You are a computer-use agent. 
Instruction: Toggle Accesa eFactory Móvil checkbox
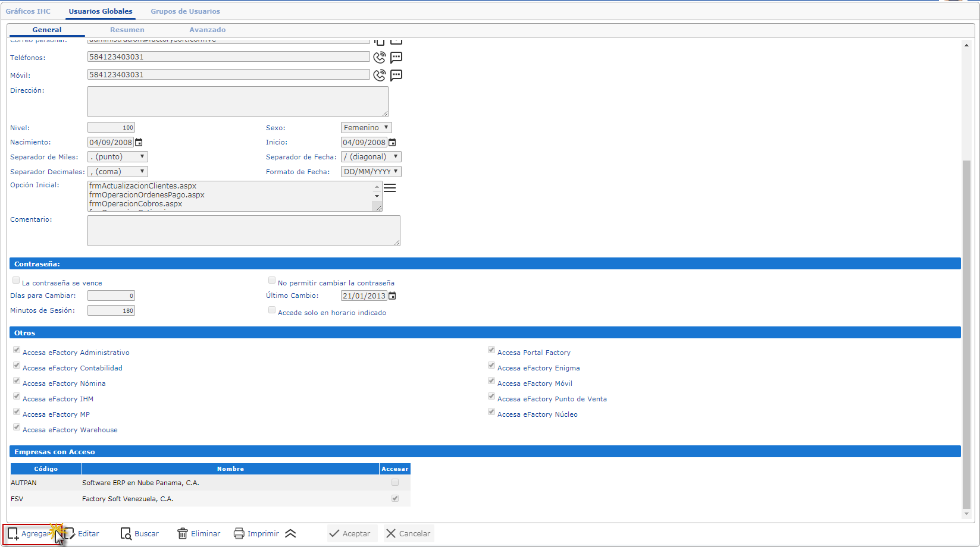click(x=491, y=381)
